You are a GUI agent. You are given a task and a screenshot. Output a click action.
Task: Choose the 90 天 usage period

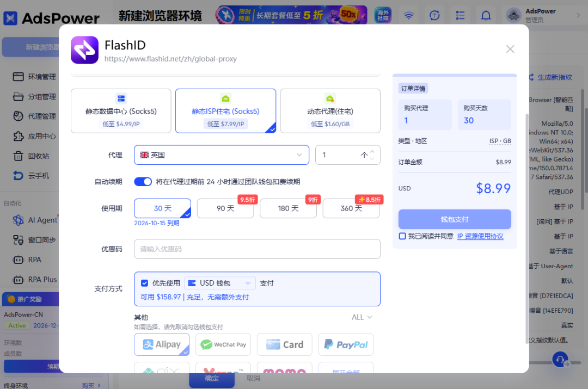click(225, 208)
